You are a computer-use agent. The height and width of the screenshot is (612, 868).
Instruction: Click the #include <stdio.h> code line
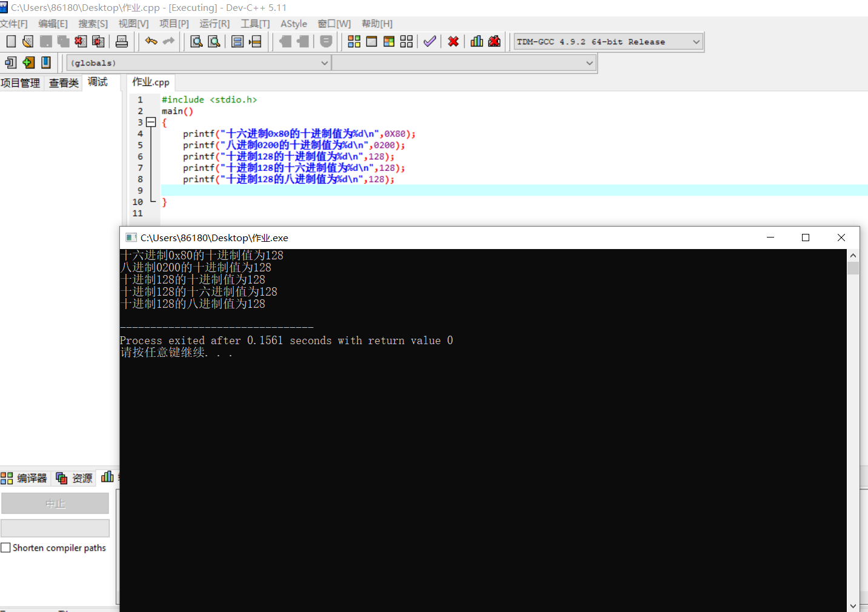pyautogui.click(x=210, y=99)
